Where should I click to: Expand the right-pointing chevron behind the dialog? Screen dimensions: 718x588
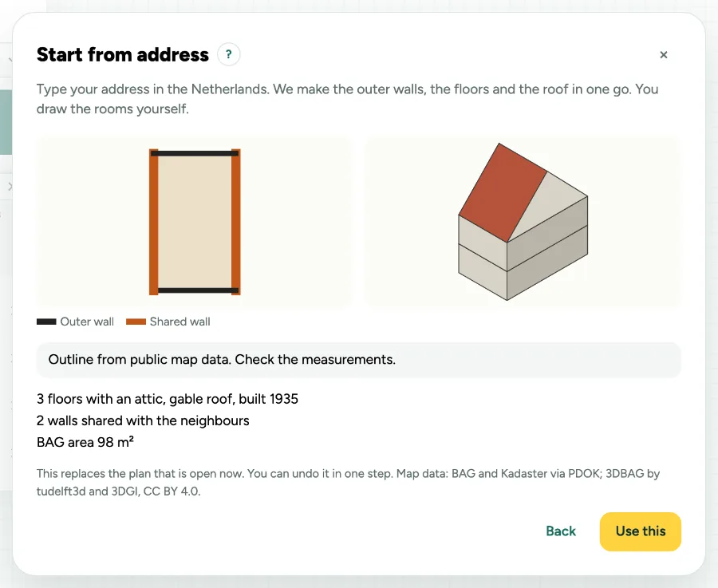pos(10,187)
